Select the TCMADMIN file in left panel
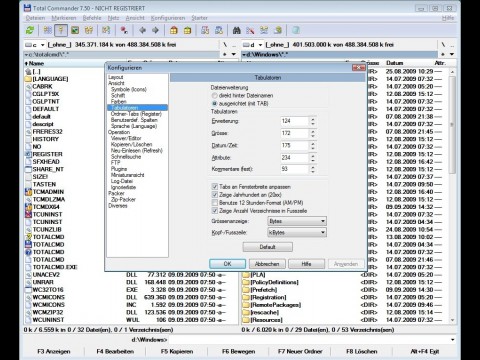Screen dimensions: 480x360 [x=48, y=192]
